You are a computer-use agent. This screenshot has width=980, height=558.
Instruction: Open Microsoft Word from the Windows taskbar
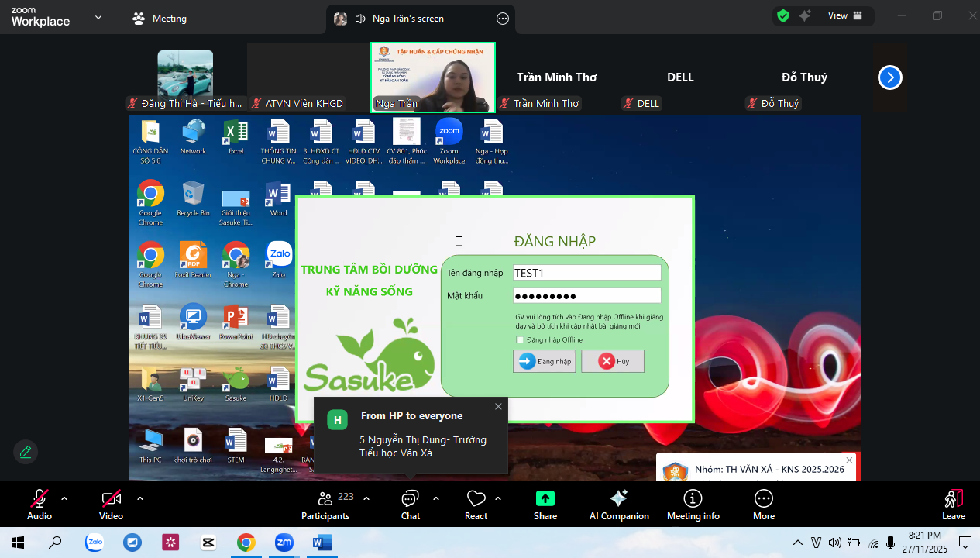[x=322, y=542]
